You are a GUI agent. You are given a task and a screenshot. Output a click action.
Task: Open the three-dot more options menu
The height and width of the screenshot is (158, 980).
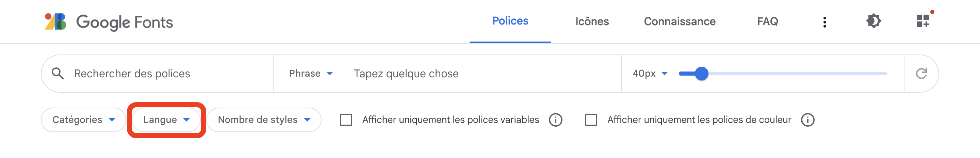(824, 22)
